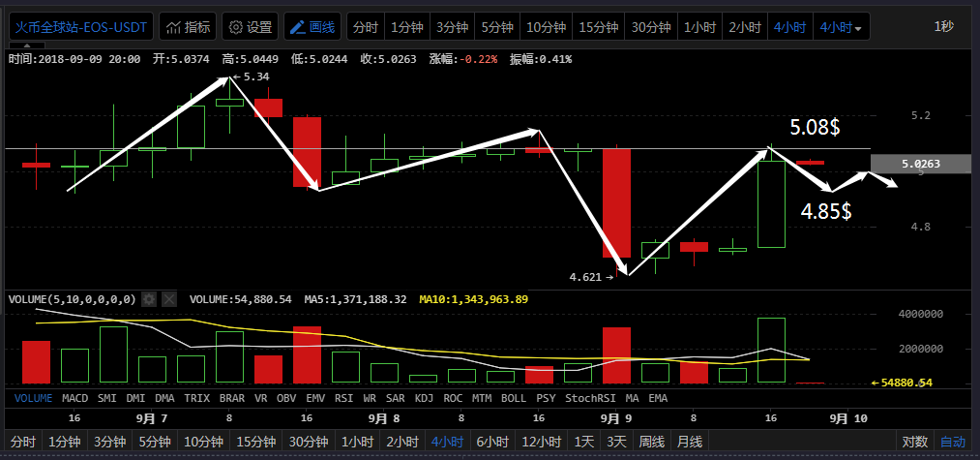Select 15分钟 interval in top toolbar

click(x=598, y=27)
